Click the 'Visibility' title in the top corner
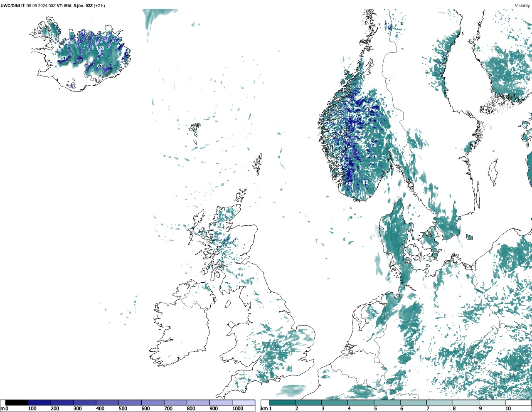Screen dimensions: 532x412 click(522, 6)
